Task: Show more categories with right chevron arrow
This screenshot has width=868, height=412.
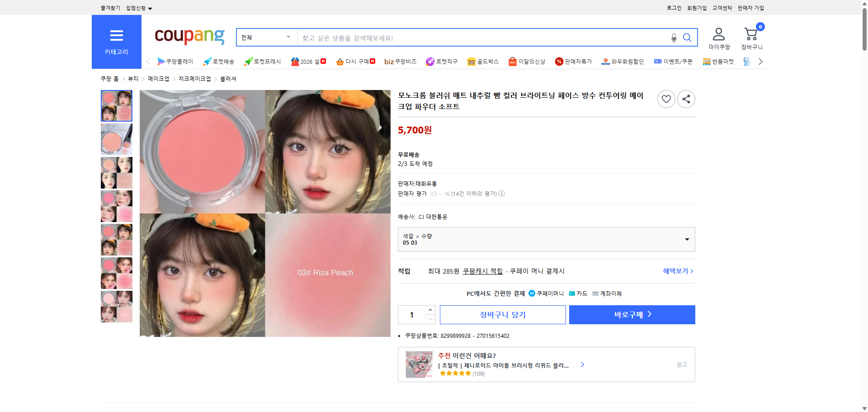Action: (x=760, y=62)
